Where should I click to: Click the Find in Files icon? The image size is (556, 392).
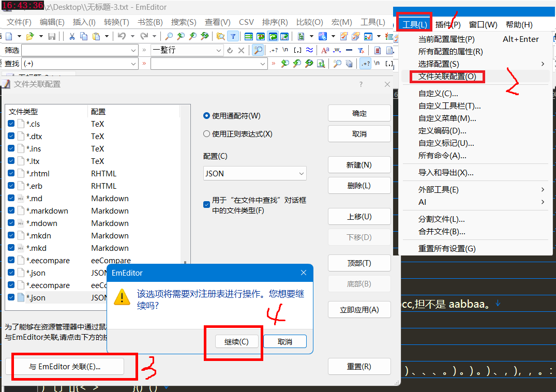coord(220,36)
